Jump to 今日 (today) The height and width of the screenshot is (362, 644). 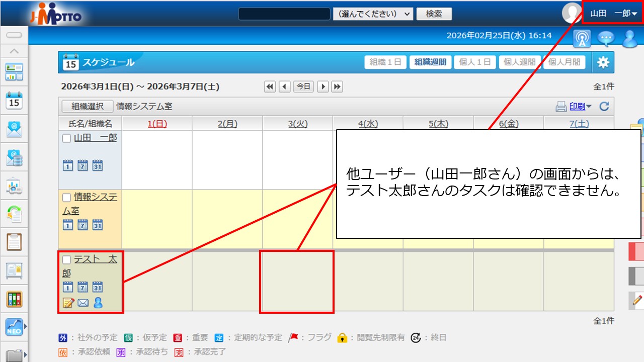click(303, 86)
